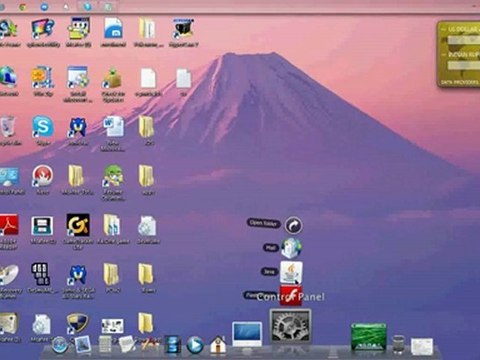
Task: Open the Calculator icon in the dock
Action: pos(105,344)
